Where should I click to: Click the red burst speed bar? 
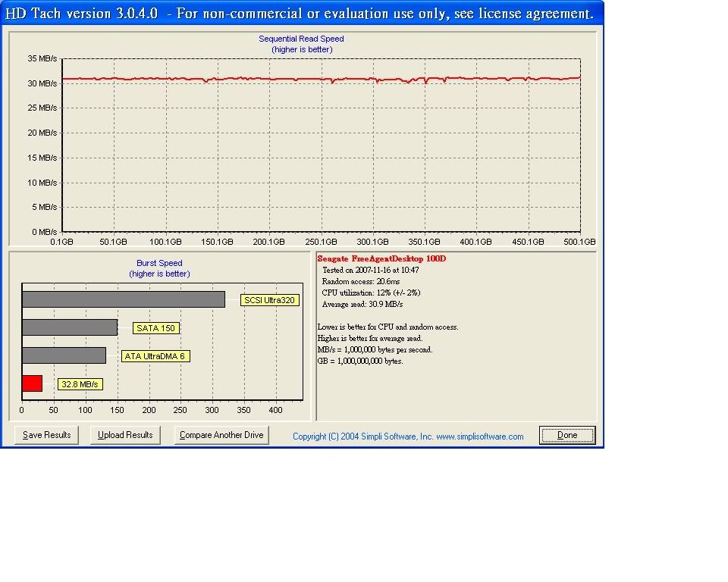click(32, 383)
